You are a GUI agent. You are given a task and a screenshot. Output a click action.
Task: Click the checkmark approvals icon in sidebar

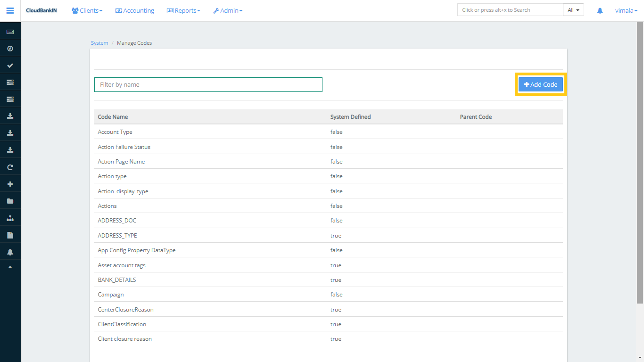[10, 65]
